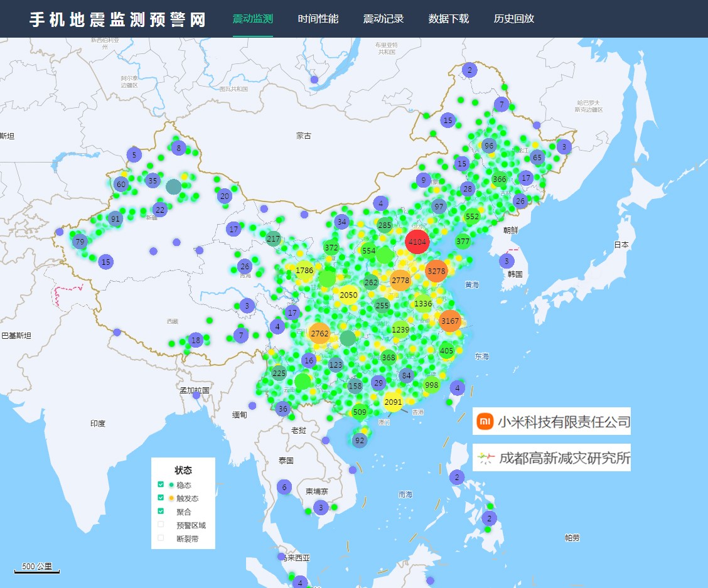Uncheck the 稳态 status checkbox
Viewport: 708px width, 588px height.
(161, 484)
